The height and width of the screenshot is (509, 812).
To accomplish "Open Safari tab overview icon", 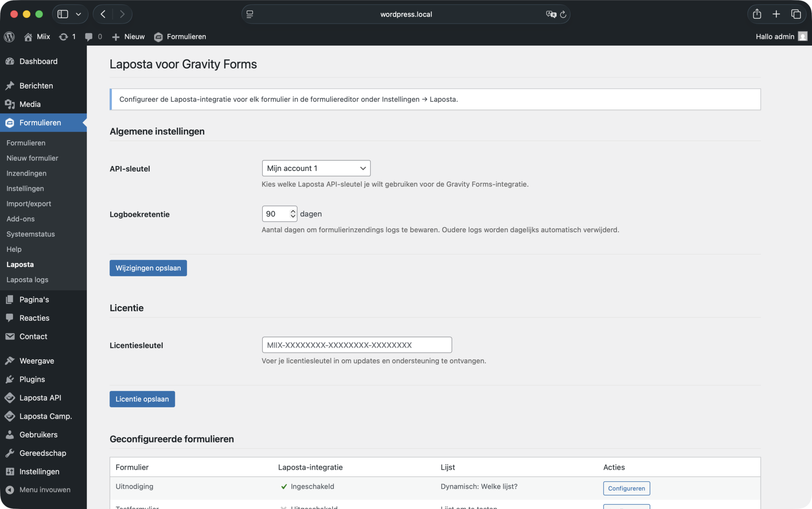I will 796,14.
